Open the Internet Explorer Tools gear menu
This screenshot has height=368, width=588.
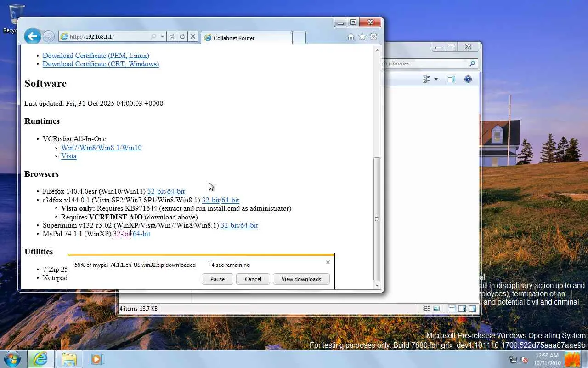coord(373,37)
